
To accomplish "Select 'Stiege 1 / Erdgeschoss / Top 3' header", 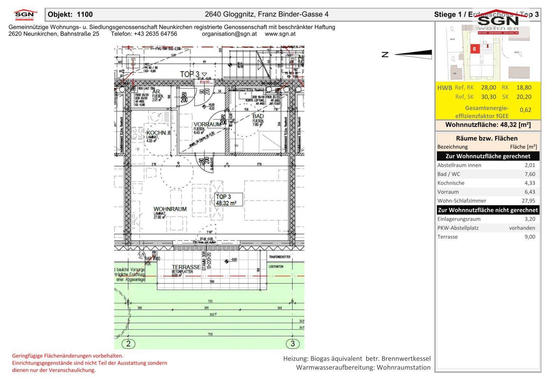I will click(x=486, y=15).
